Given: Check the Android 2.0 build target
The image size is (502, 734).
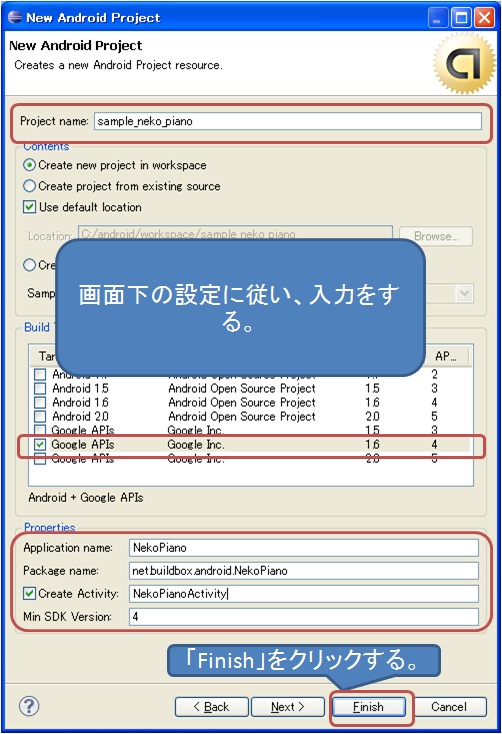Looking at the screenshot, I should (x=40, y=417).
